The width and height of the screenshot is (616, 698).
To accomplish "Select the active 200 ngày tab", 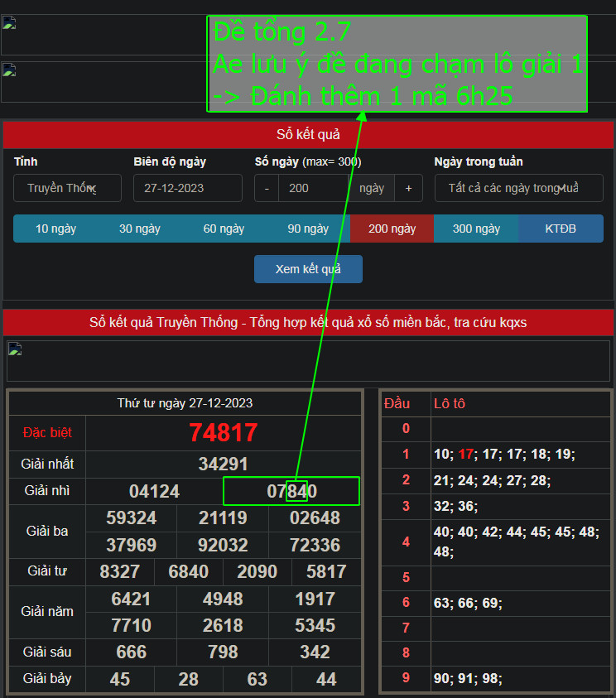I will point(392,229).
